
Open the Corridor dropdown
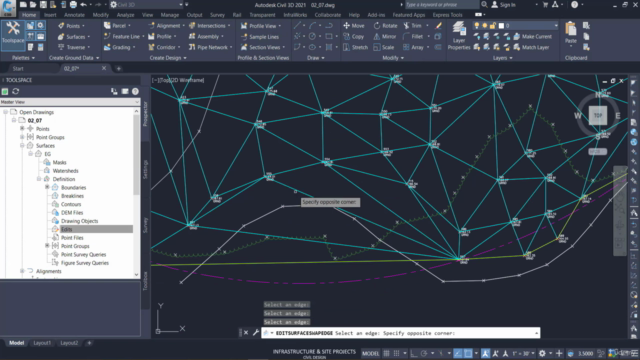[x=164, y=47]
